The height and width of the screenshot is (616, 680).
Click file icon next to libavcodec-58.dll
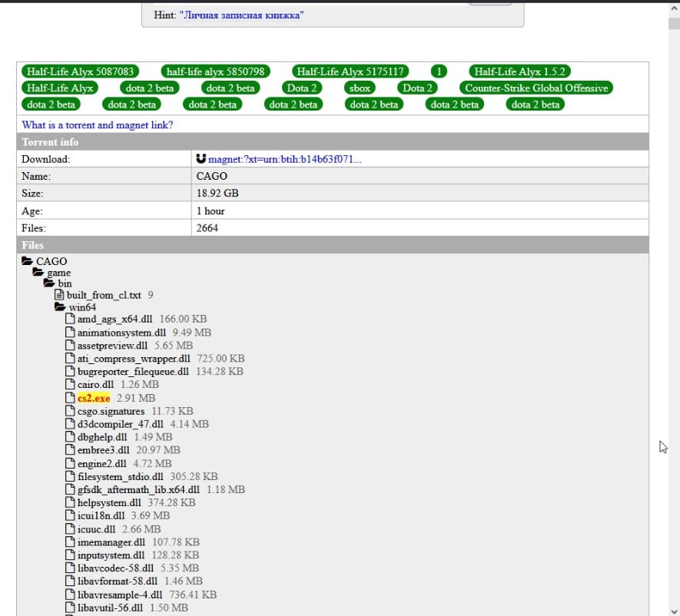pos(70,568)
